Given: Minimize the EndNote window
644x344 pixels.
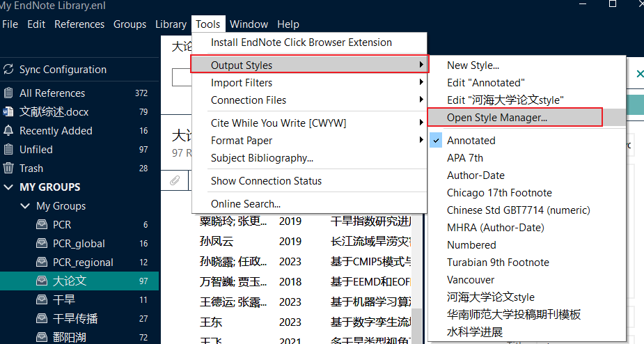Looking at the screenshot, I should (583, 3).
